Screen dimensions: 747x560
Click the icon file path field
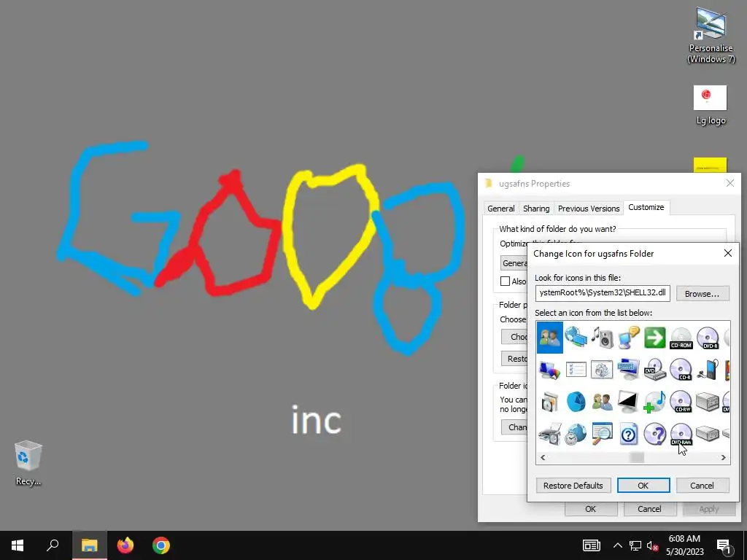click(x=603, y=293)
